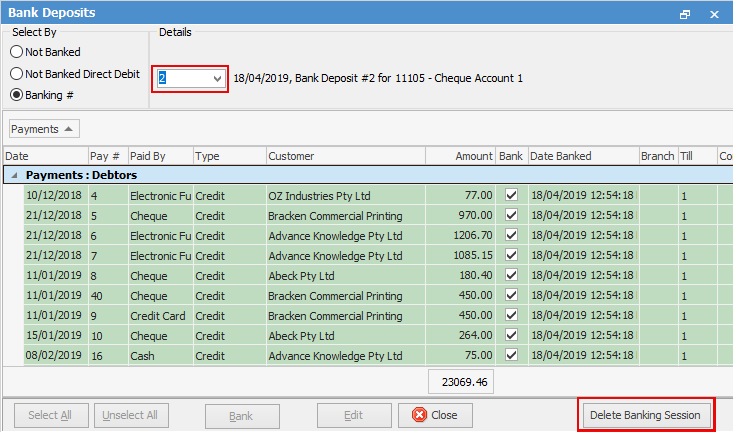This screenshot has height=432, width=733.
Task: Click Electronic Fu cell for Pay # 4
Action: (161, 195)
